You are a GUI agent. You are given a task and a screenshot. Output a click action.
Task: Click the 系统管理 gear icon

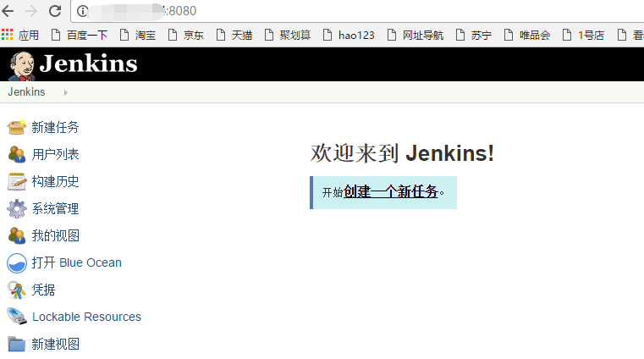(17, 208)
